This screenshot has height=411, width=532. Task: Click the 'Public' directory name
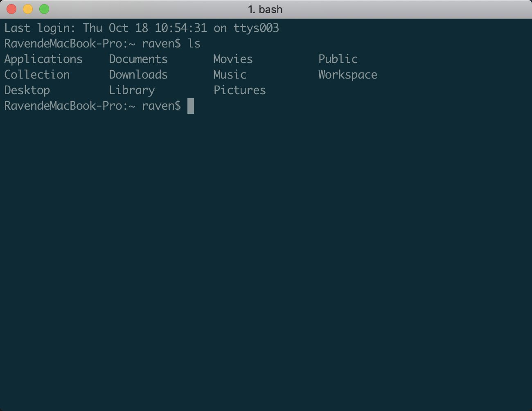338,59
